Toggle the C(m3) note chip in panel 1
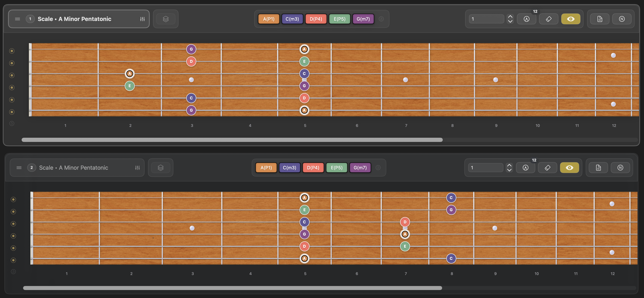Screen dimensions: 644x298 [x=292, y=19]
